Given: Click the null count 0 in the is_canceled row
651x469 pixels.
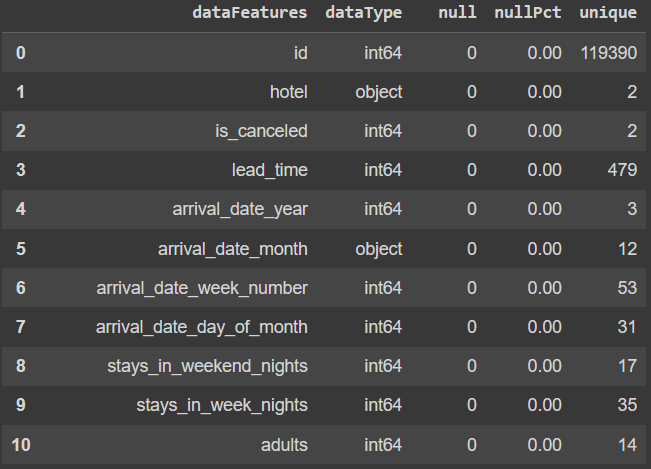Looking at the screenshot, I should click(x=472, y=131).
